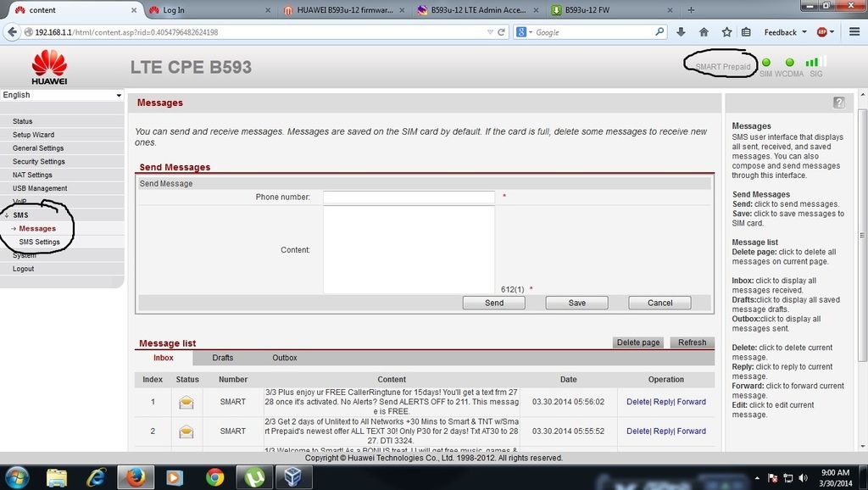The width and height of the screenshot is (868, 490).
Task: Switch to the Outbox tab
Action: [285, 358]
